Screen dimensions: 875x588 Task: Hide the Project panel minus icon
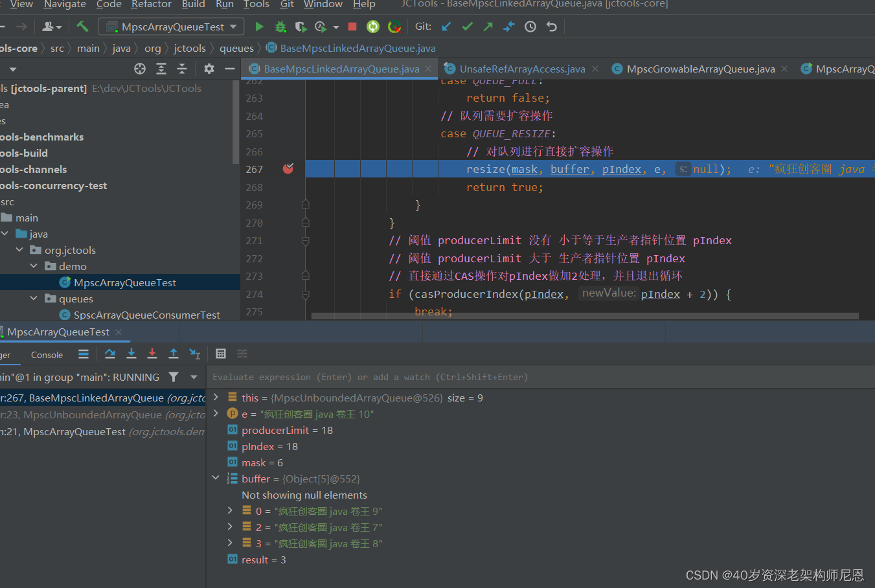click(229, 69)
